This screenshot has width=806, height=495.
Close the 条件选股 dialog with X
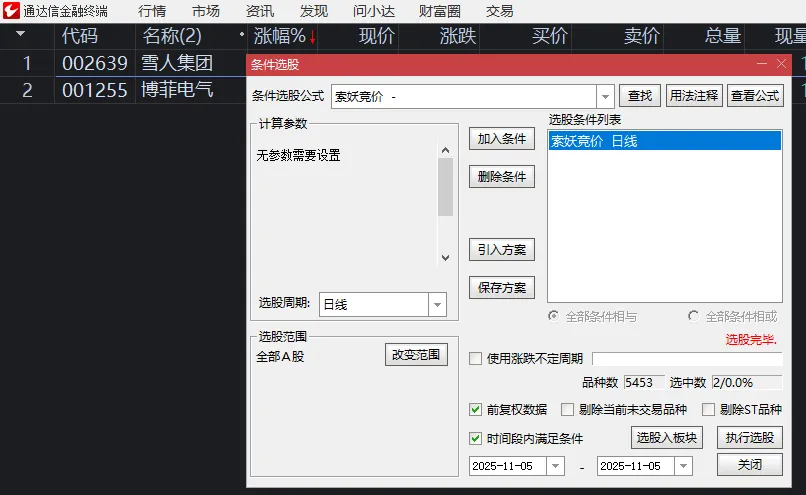coord(782,63)
